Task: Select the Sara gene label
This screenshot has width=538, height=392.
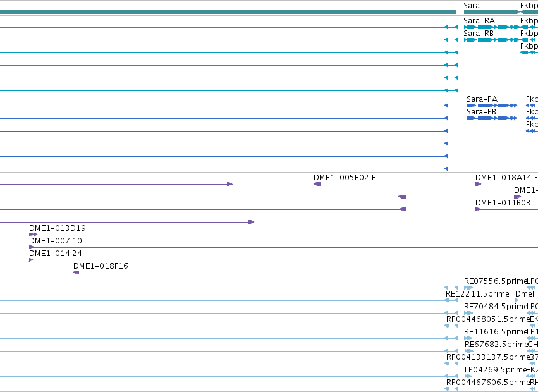Action: click(x=472, y=6)
